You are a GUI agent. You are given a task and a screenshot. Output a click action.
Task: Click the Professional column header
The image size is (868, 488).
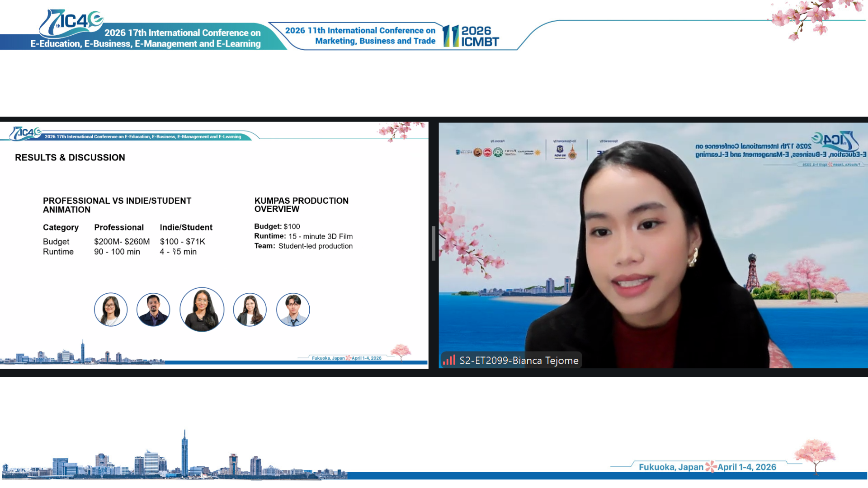point(119,227)
